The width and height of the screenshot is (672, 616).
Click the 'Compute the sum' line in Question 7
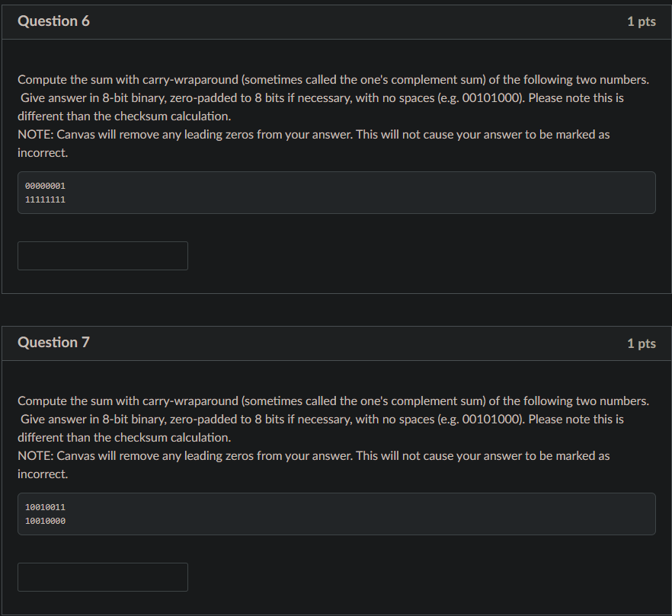click(x=333, y=401)
